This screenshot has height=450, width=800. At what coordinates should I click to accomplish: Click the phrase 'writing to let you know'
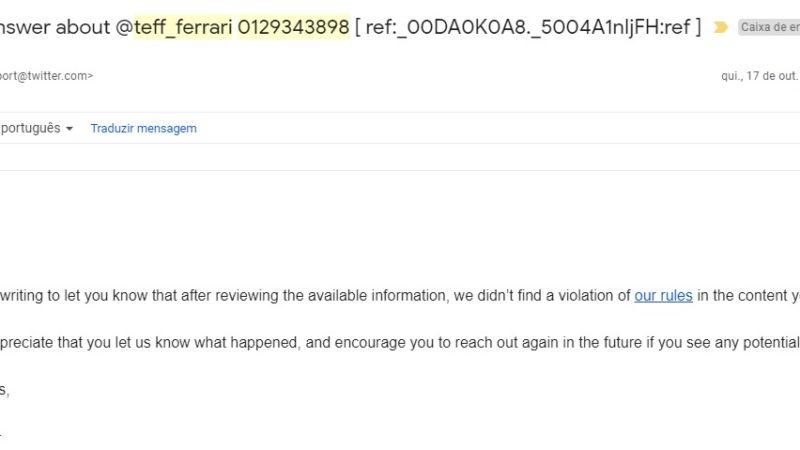click(x=78, y=296)
